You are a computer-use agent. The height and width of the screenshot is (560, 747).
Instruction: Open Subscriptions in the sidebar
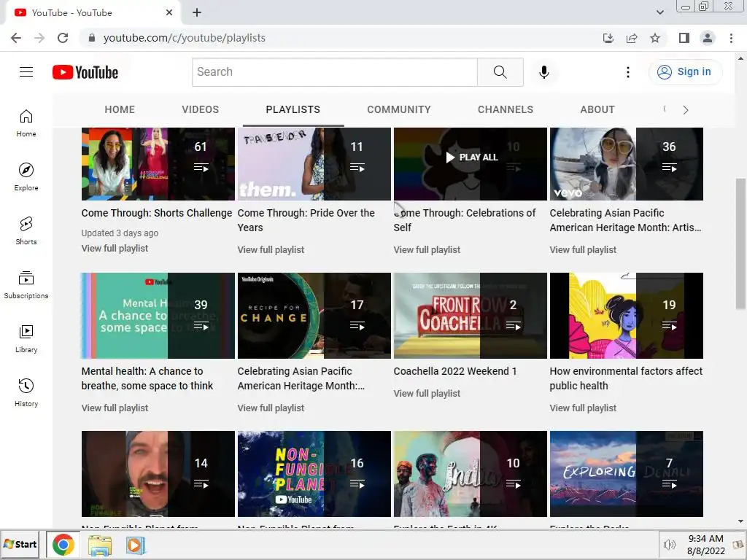pyautogui.click(x=26, y=284)
